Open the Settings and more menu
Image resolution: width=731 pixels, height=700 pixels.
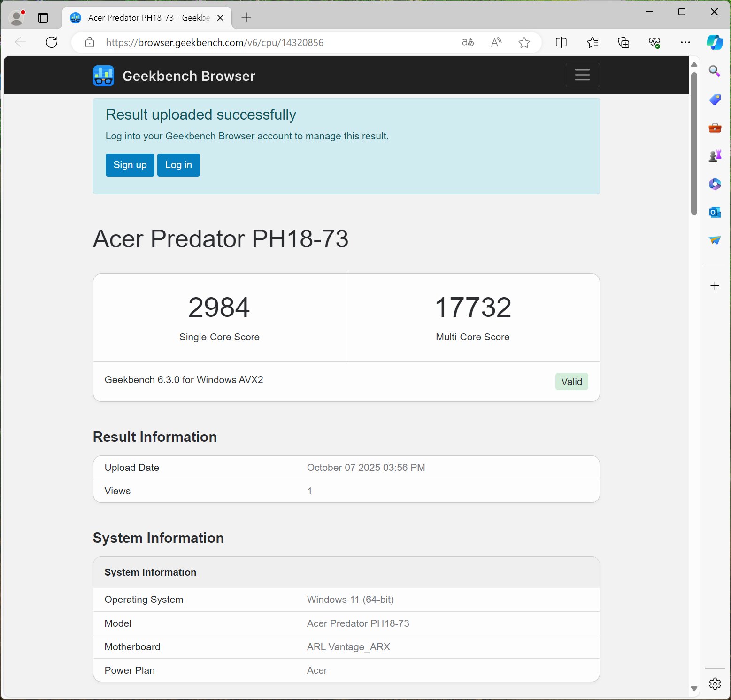685,43
